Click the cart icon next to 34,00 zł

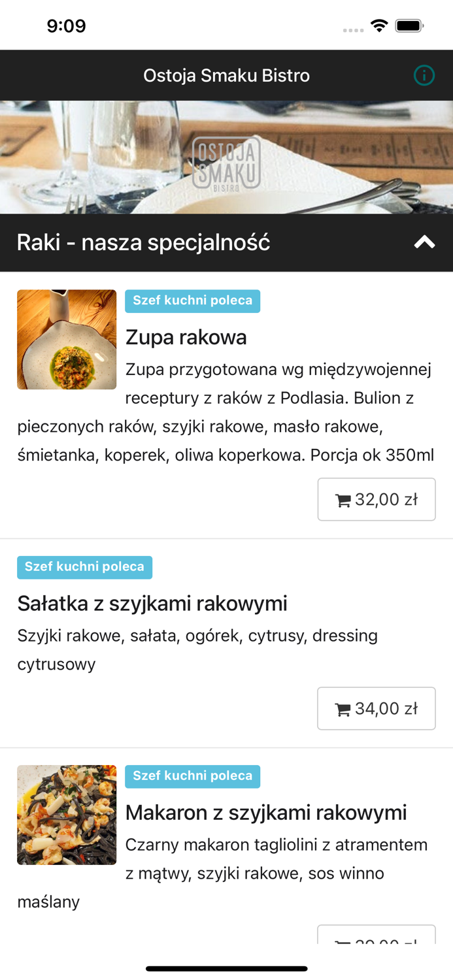pyautogui.click(x=344, y=708)
